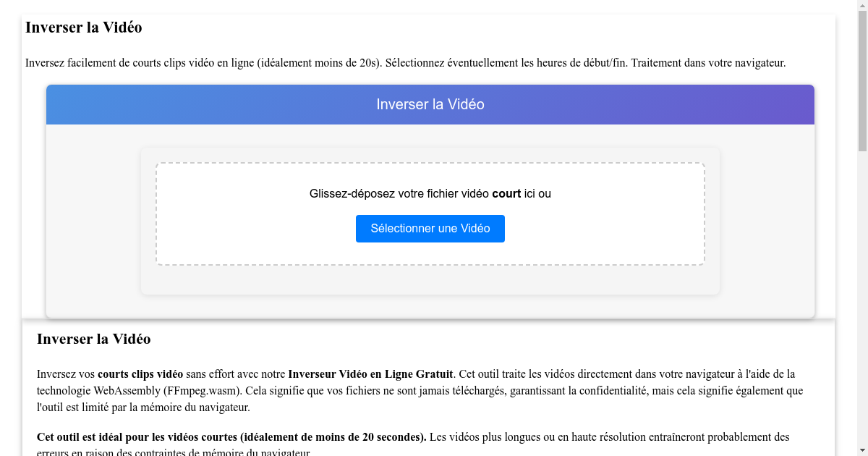The image size is (868, 456).
Task: Click the bold word court in drop-zone text
Action: point(506,193)
